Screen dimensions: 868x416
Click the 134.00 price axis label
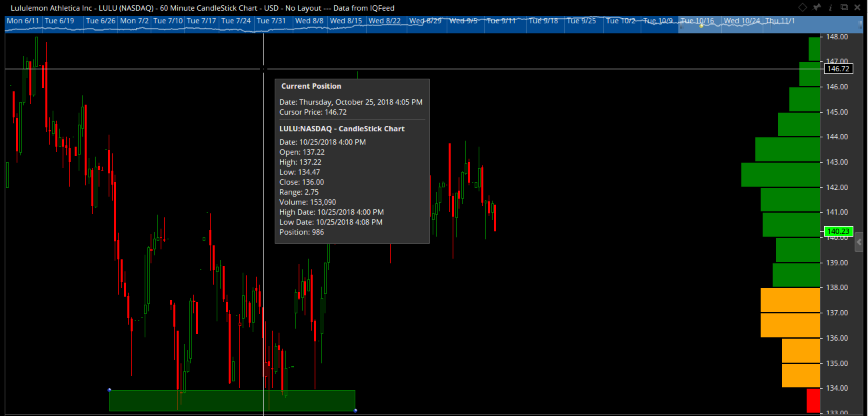[x=837, y=388]
